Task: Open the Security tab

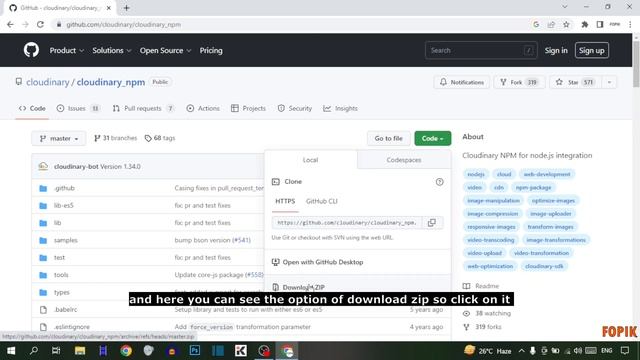Action: pyautogui.click(x=295, y=109)
